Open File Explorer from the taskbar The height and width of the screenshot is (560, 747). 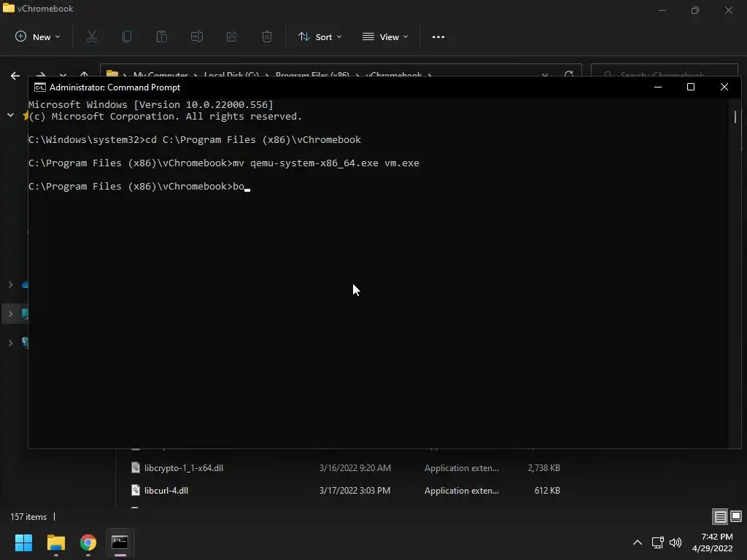coord(55,542)
